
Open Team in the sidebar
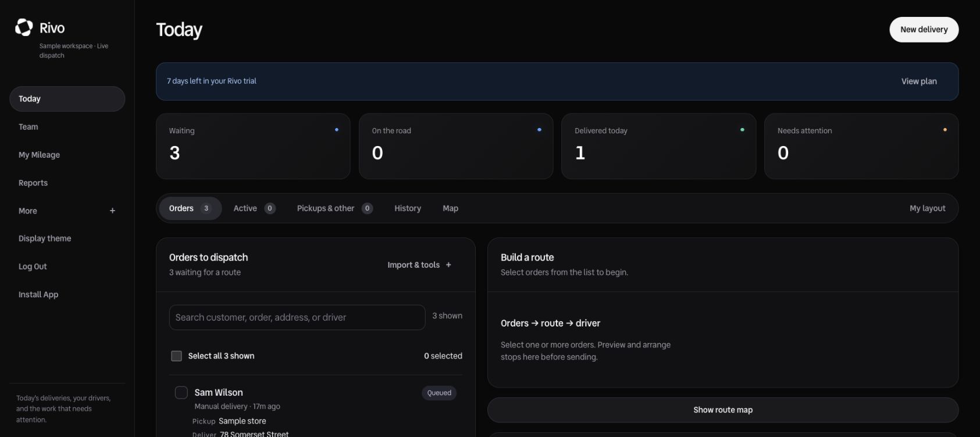(x=67, y=127)
